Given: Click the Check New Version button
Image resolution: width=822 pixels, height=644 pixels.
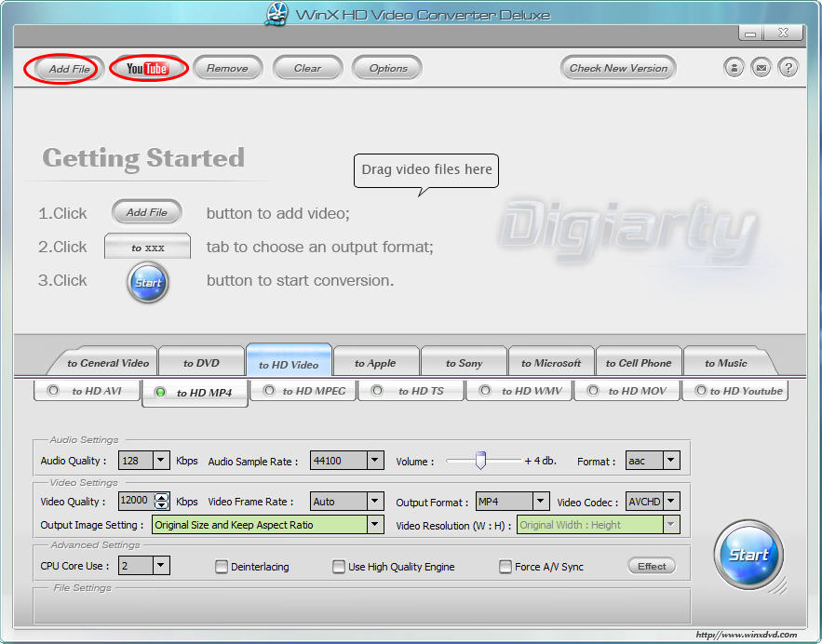Looking at the screenshot, I should 618,68.
